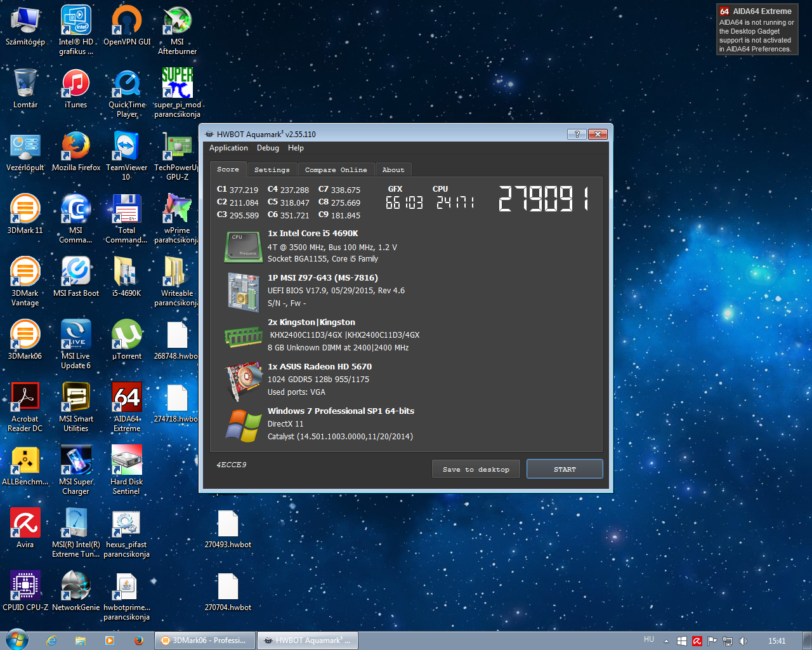Viewport: 812px width, 650px height.
Task: Launch Mozilla Firefox desktop shortcut
Action: click(x=76, y=152)
